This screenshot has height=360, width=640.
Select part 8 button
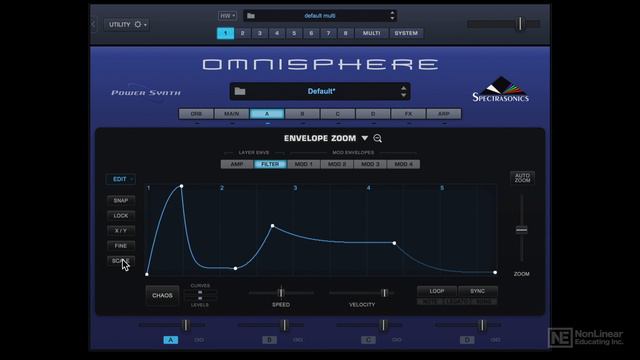pos(345,33)
